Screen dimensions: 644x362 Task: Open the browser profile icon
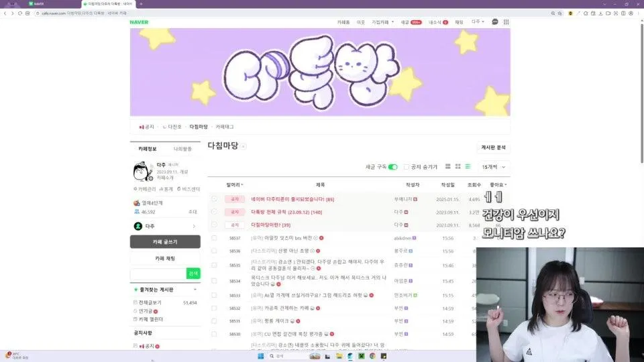click(631, 13)
